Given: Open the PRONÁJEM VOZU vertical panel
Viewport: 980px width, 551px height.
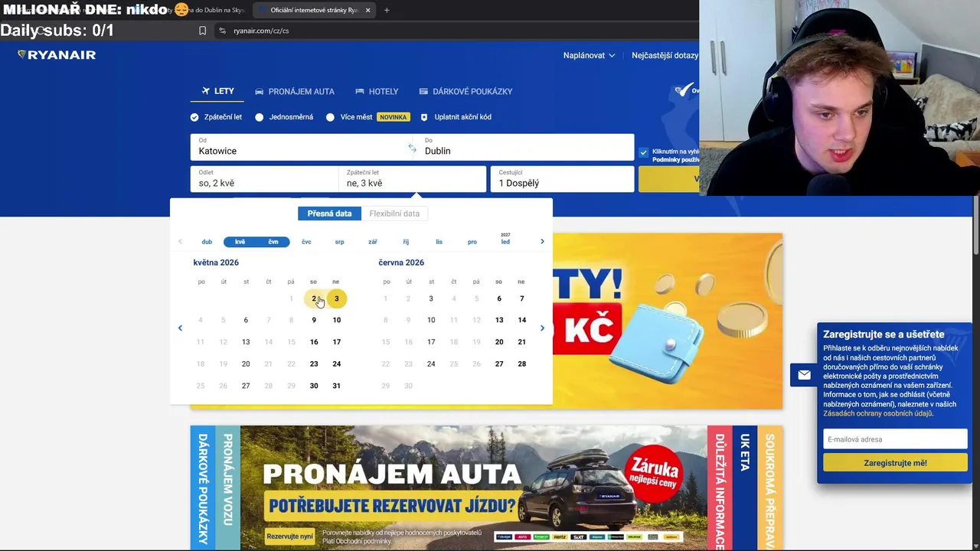Looking at the screenshot, I should coord(227,487).
